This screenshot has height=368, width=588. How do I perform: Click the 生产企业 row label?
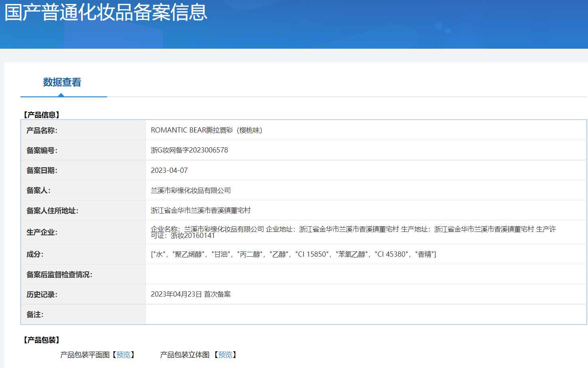coord(42,232)
